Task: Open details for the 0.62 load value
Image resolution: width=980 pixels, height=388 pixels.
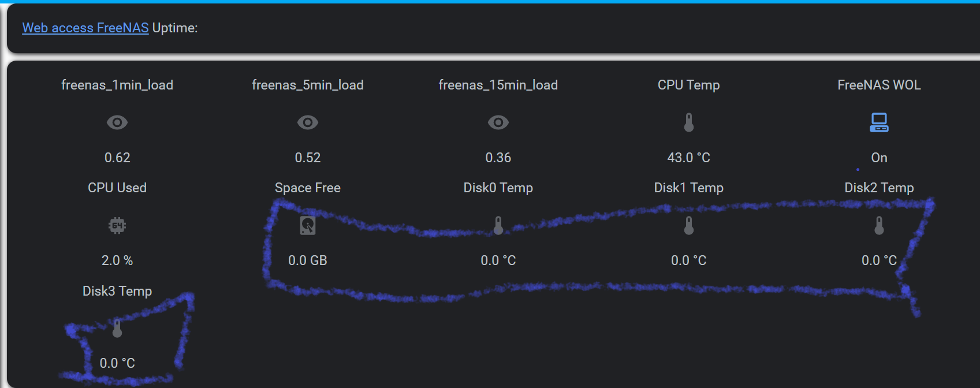Action: point(117,157)
